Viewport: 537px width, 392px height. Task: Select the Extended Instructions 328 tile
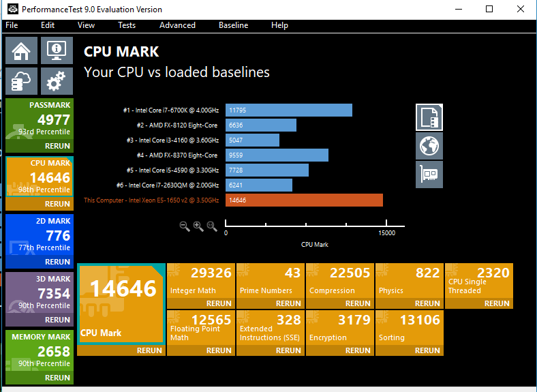[x=271, y=328]
